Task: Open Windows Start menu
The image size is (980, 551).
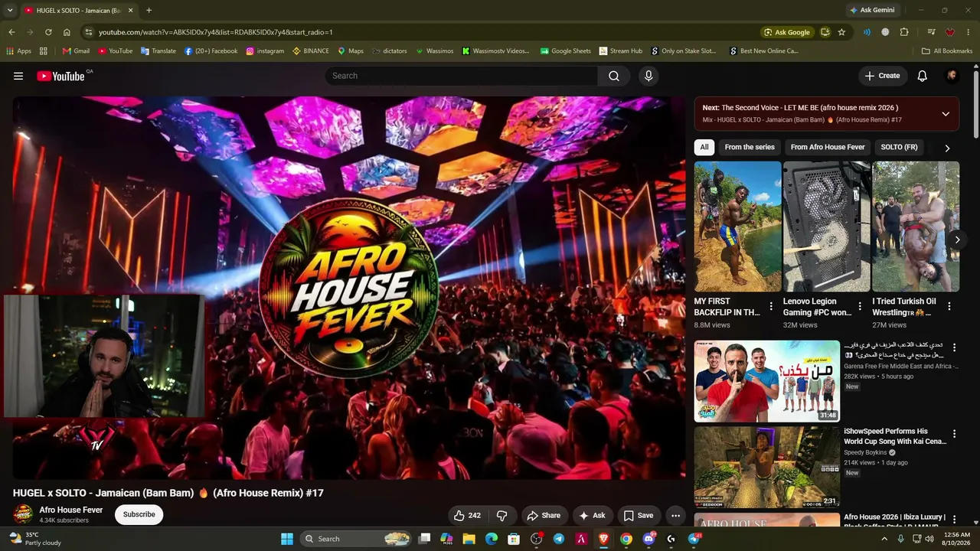Action: (x=287, y=539)
